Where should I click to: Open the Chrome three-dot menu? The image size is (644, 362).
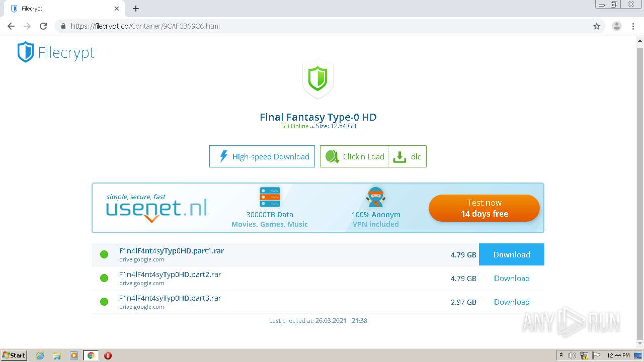click(633, 26)
